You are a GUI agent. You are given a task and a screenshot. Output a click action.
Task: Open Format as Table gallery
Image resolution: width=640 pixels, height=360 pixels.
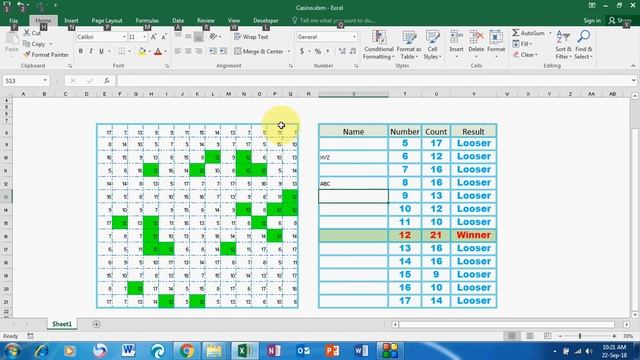coord(409,45)
